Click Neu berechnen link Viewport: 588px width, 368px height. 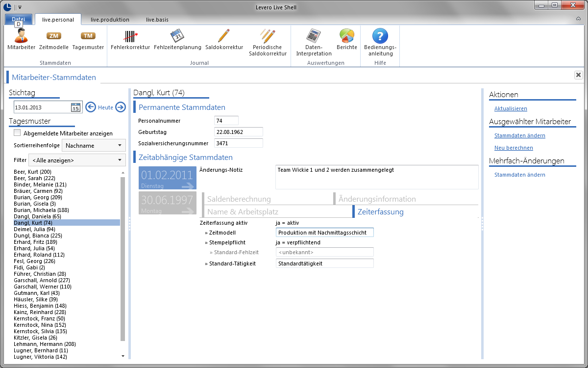click(514, 148)
